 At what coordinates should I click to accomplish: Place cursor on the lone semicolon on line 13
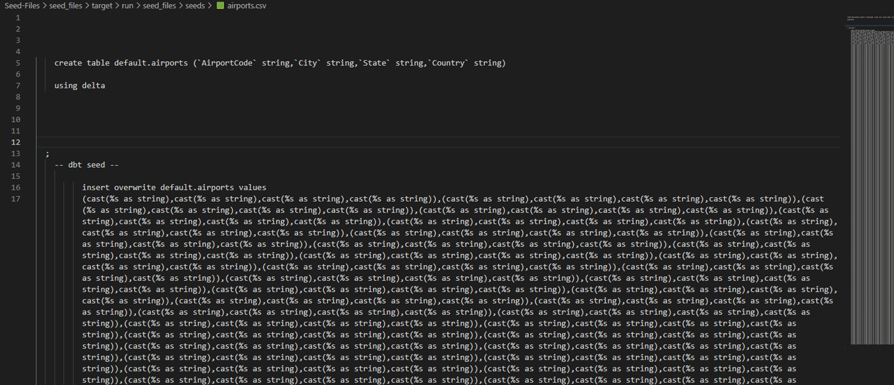point(47,153)
